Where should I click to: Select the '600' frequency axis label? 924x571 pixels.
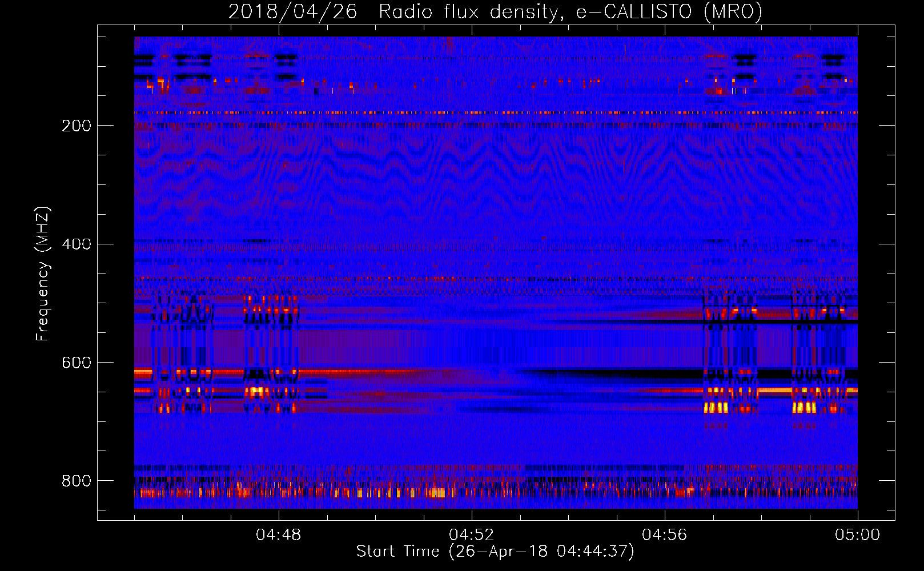point(77,363)
